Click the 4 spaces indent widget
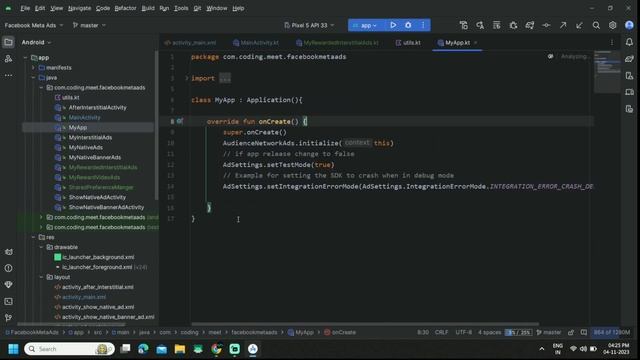The image size is (640, 360). (489, 332)
